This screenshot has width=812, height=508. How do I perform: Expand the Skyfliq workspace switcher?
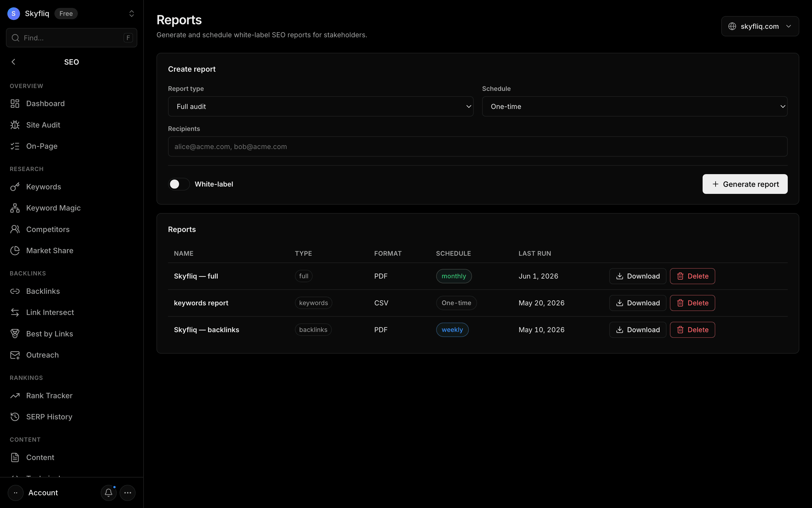(132, 14)
